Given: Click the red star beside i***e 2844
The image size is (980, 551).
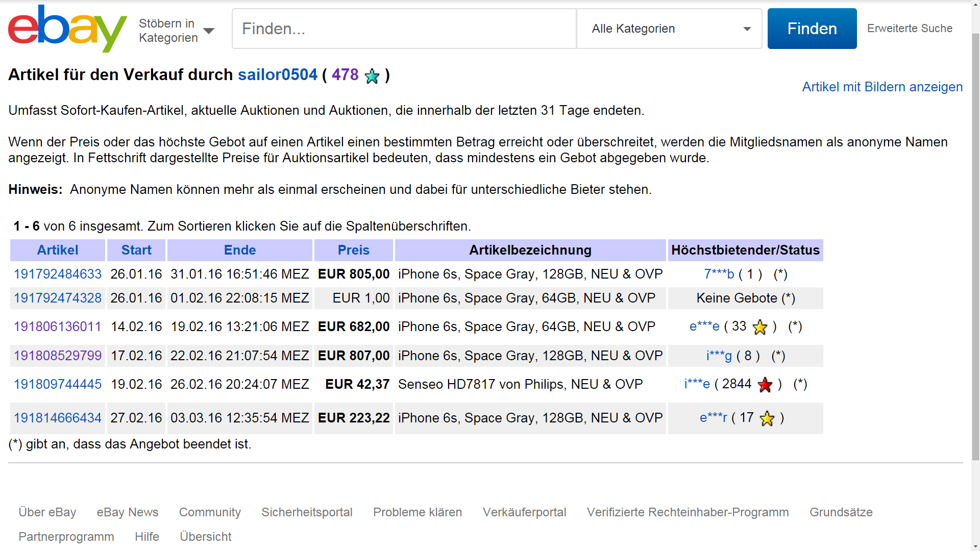Looking at the screenshot, I should 765,385.
